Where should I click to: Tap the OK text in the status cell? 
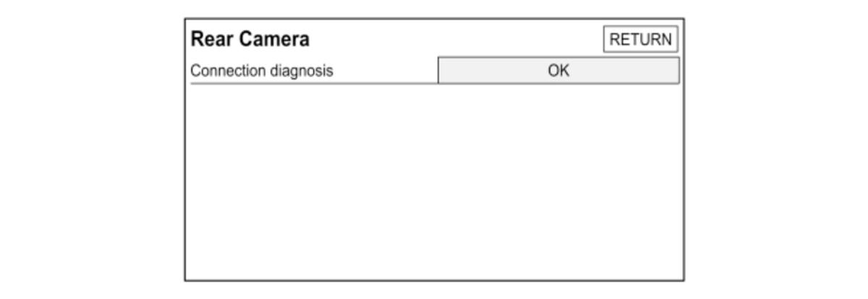pos(558,71)
